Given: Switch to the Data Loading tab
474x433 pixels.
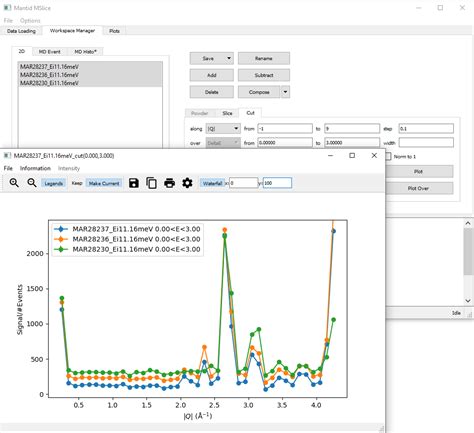Looking at the screenshot, I should [21, 31].
